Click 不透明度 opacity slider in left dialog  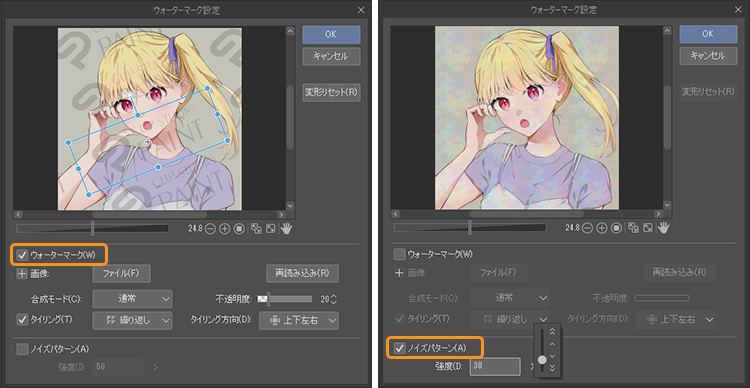285,299
